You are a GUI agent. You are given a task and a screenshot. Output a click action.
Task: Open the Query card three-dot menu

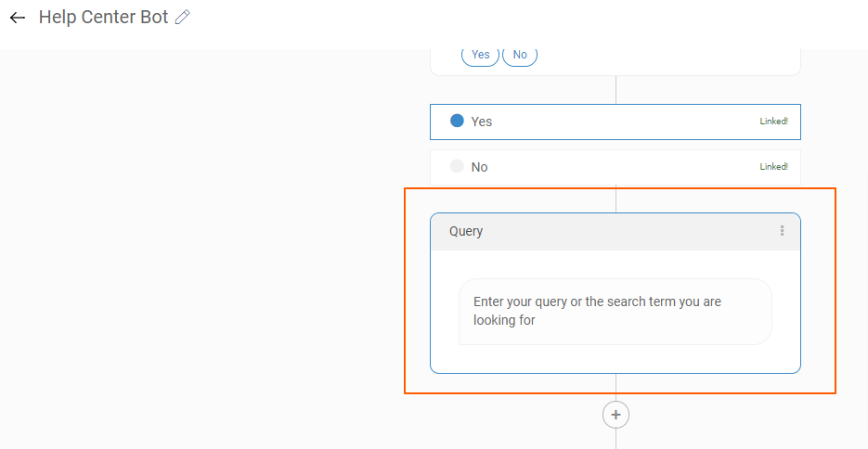(x=782, y=231)
